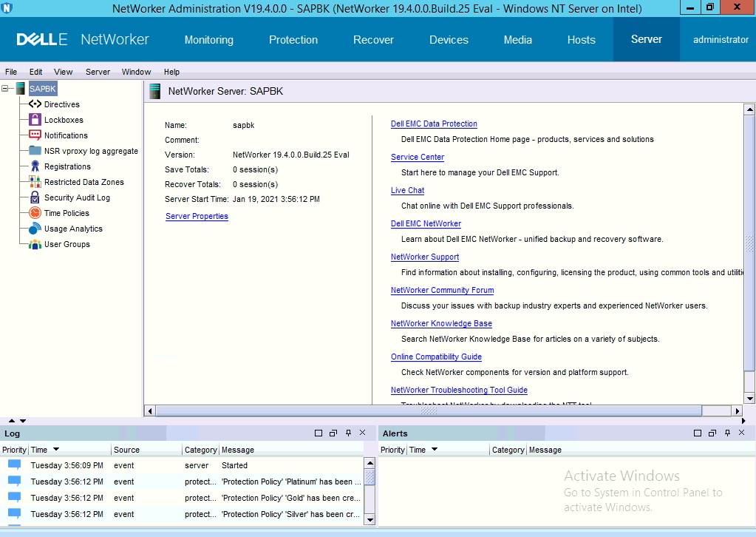Follow the NetWorker Knowledge Base link
This screenshot has height=537, width=756.
pos(441,323)
